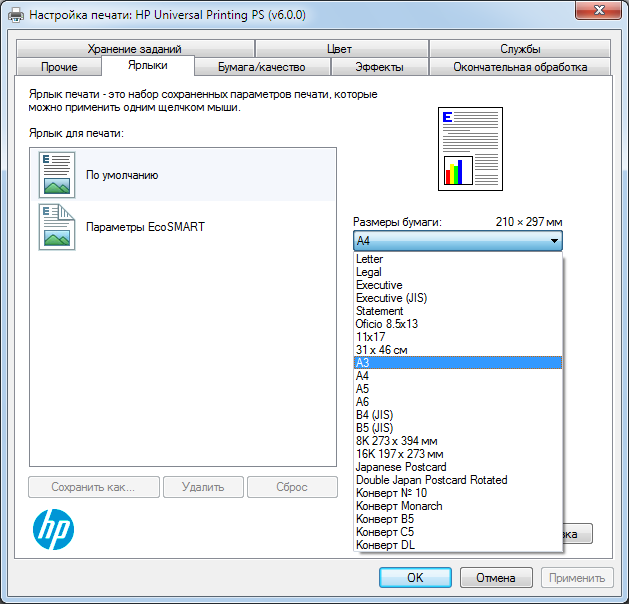Click the Применить button

pyautogui.click(x=577, y=578)
